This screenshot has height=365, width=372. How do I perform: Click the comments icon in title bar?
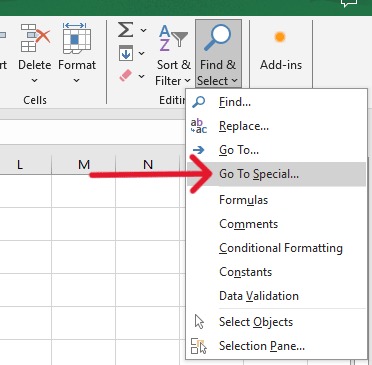349,3
